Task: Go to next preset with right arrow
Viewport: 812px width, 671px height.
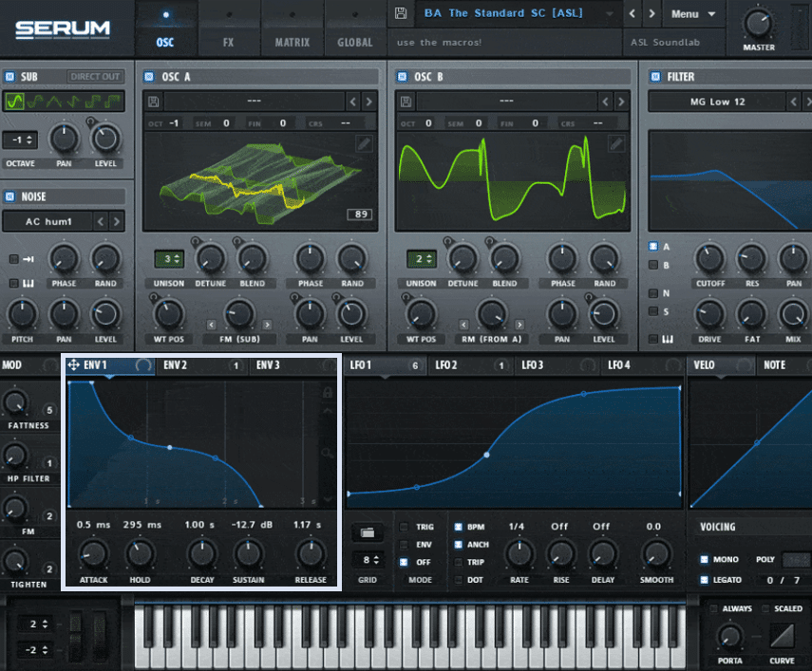Action: [x=651, y=14]
